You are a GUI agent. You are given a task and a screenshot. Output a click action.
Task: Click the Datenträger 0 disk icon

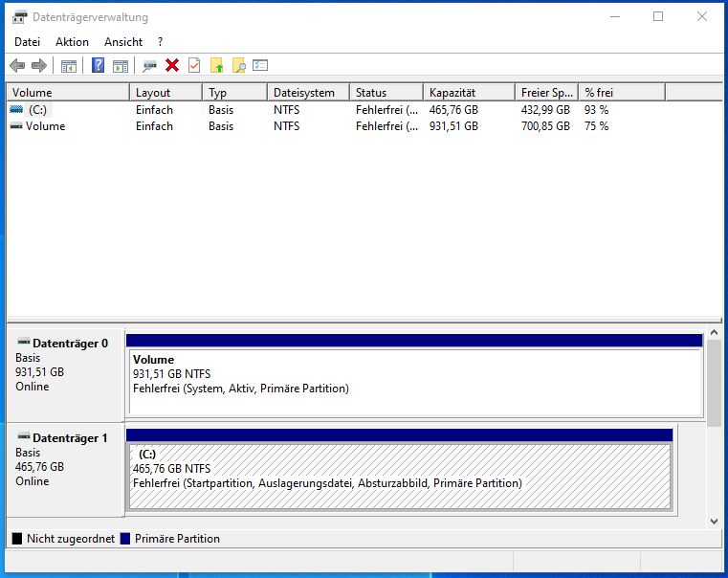[24, 343]
